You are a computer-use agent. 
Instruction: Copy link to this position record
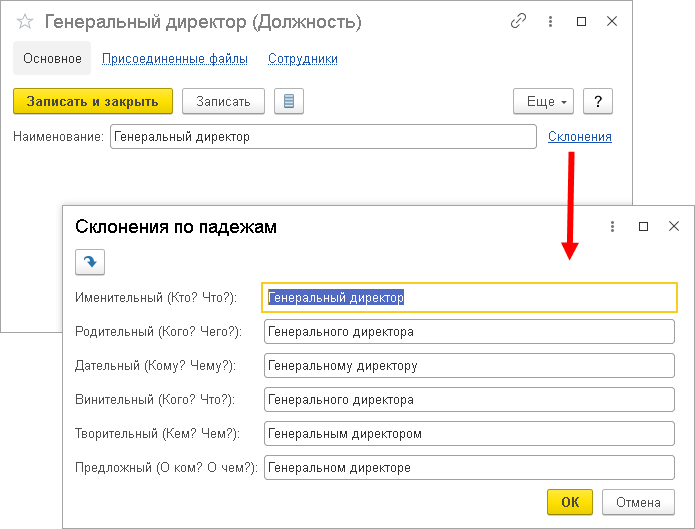tap(517, 20)
